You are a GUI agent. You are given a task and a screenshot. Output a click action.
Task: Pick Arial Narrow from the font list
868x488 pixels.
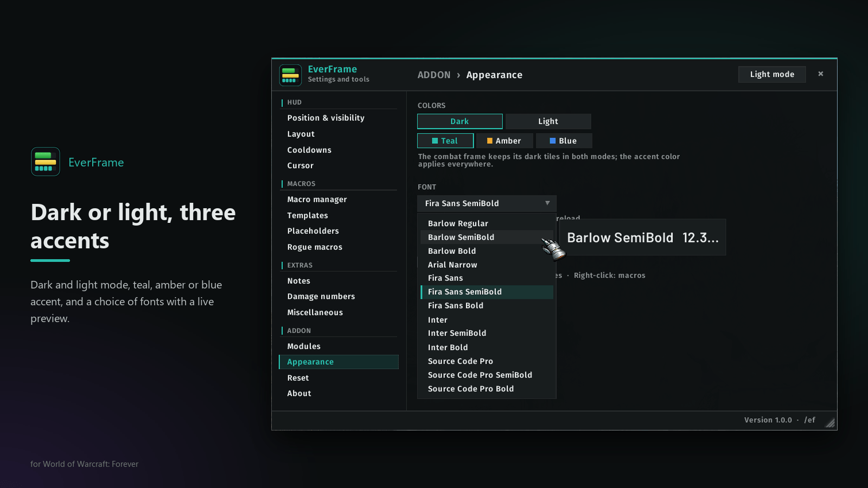pyautogui.click(x=487, y=265)
